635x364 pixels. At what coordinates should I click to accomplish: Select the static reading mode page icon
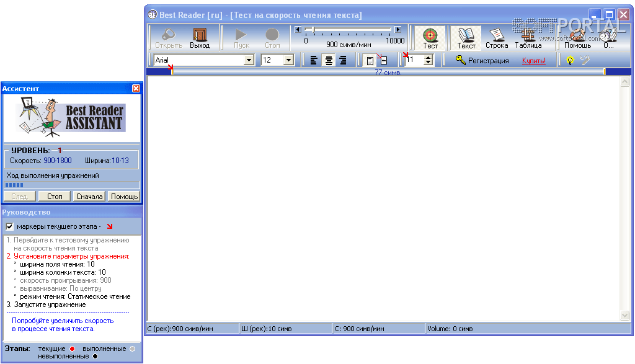[370, 61]
